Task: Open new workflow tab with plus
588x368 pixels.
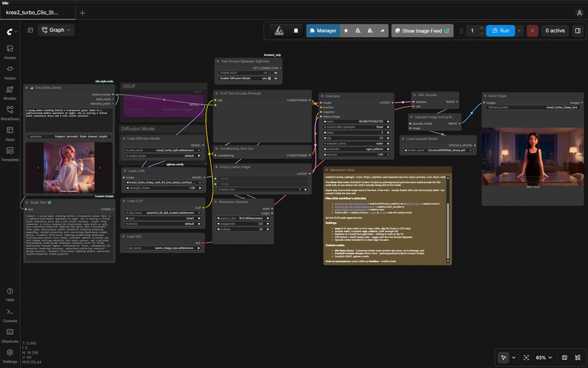Action: [82, 13]
